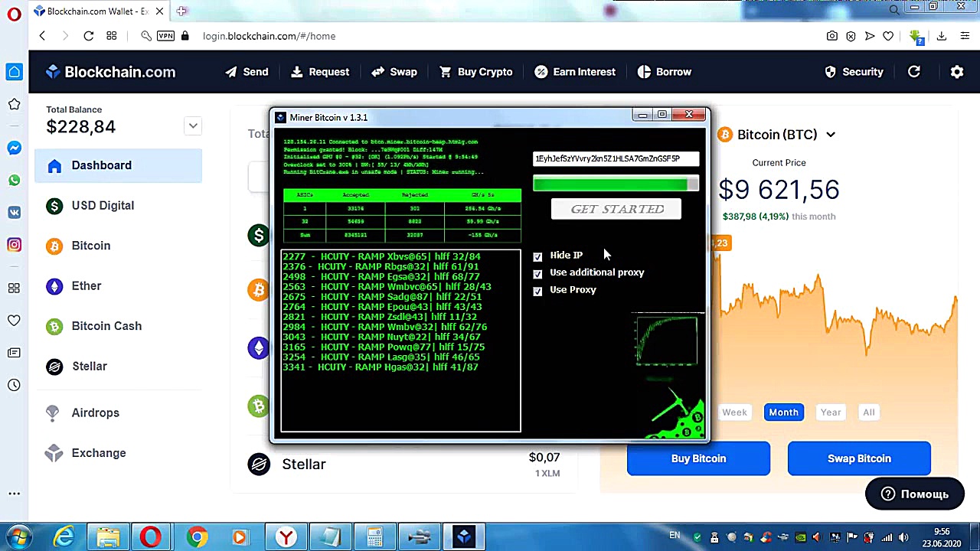Image resolution: width=980 pixels, height=551 pixels.
Task: Open speed dial grid icon
Action: pos(112,36)
